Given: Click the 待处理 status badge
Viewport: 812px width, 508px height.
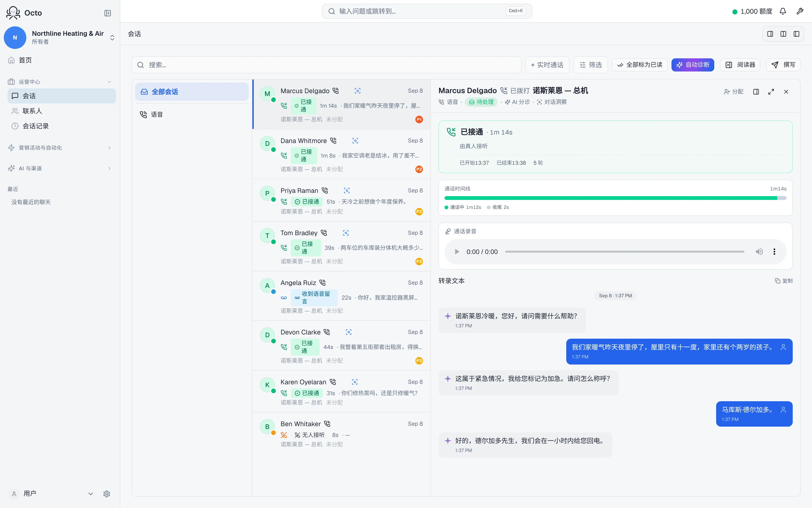Looking at the screenshot, I should click(x=481, y=102).
